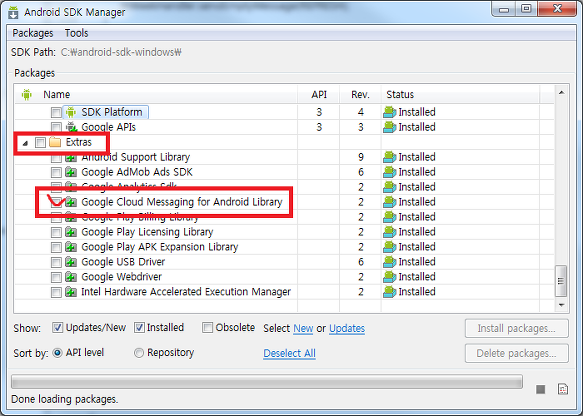Click the 'Done loading packages.' status text

[x=65, y=399]
